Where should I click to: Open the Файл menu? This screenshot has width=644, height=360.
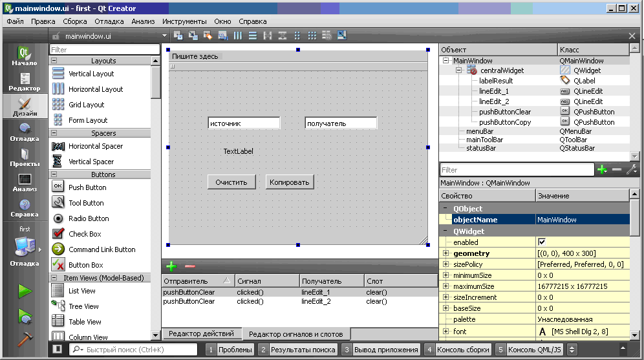tap(16, 21)
